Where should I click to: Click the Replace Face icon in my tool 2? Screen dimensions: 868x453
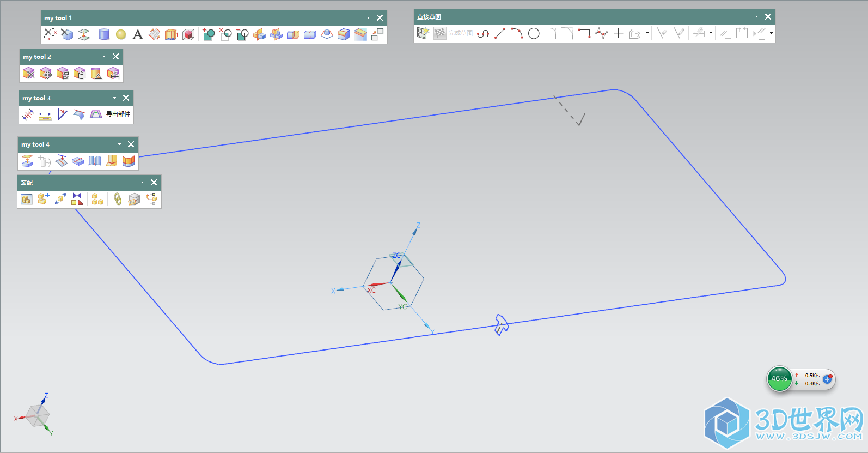pyautogui.click(x=63, y=73)
